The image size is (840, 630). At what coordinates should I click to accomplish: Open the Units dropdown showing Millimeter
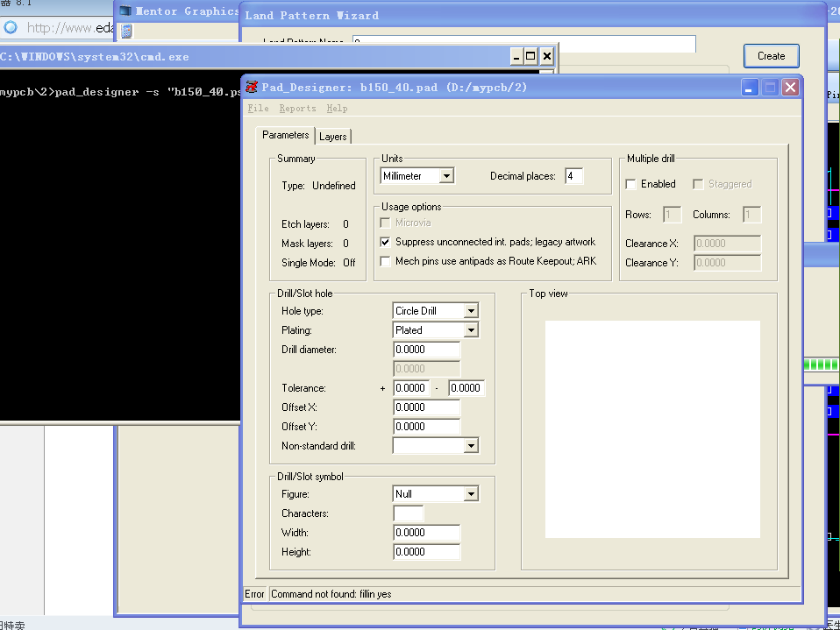445,176
